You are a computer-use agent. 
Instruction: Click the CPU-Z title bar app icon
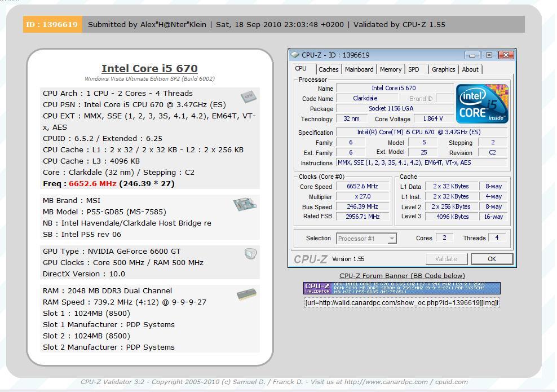(x=295, y=55)
